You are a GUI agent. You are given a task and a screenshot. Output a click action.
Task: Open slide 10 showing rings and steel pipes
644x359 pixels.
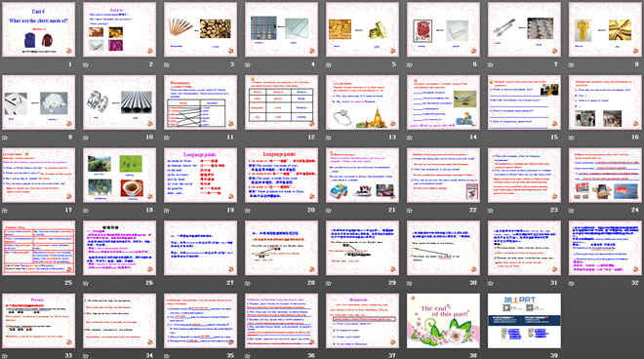[119, 102]
